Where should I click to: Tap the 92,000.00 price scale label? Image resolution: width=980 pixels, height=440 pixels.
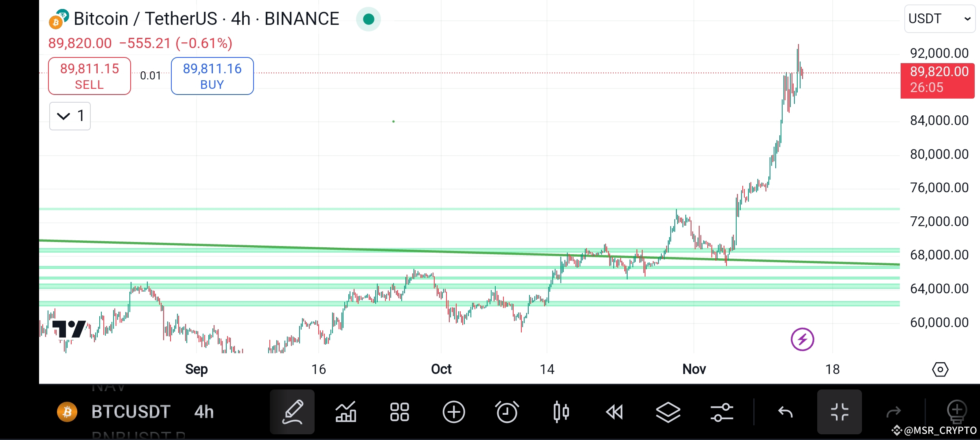click(939, 53)
